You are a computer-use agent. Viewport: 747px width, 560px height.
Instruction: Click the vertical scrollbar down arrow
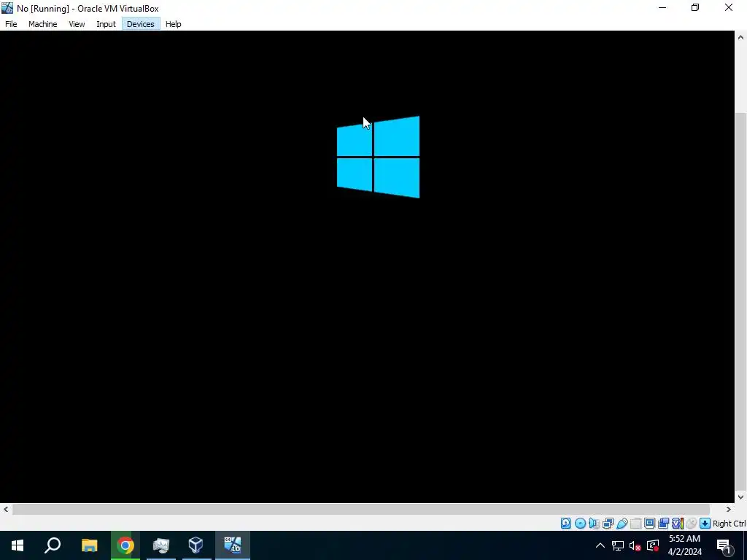[741, 497]
